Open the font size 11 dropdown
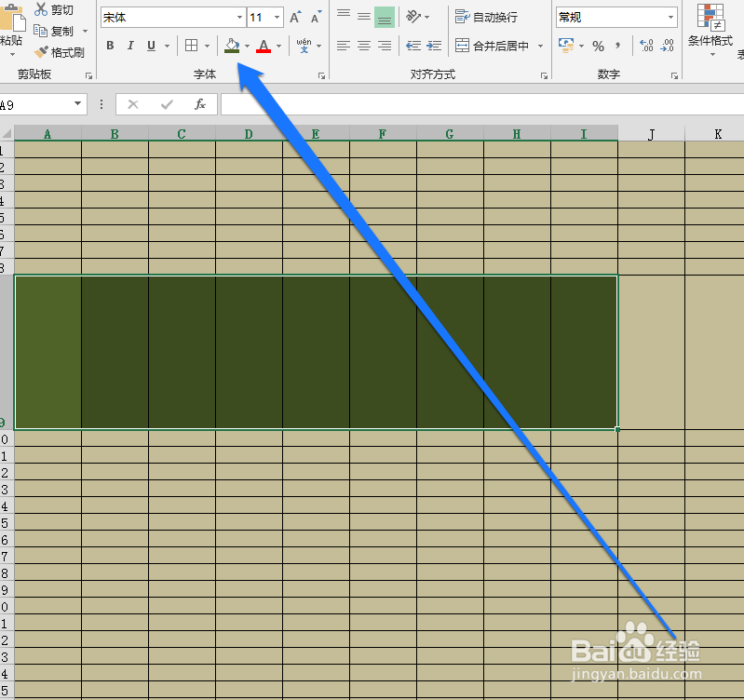The width and height of the screenshot is (744, 700). 277,18
